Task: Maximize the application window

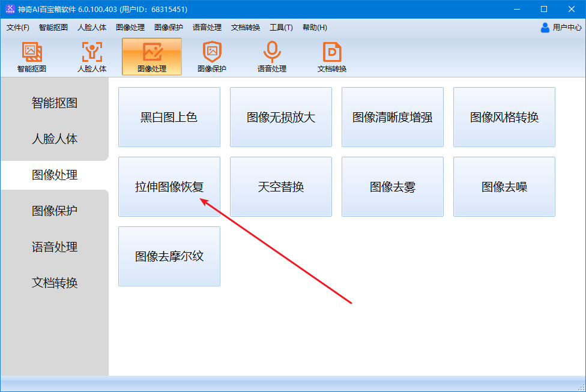Action: click(544, 9)
